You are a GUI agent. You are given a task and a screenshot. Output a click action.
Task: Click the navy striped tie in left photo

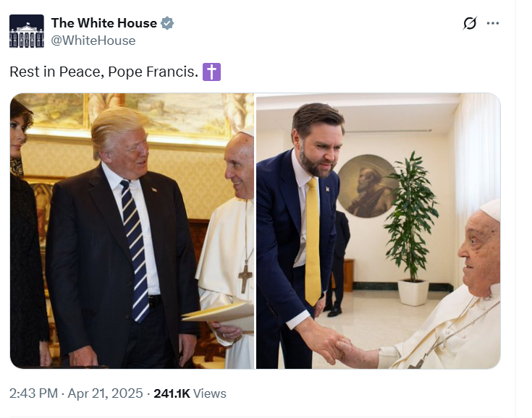pos(135,246)
